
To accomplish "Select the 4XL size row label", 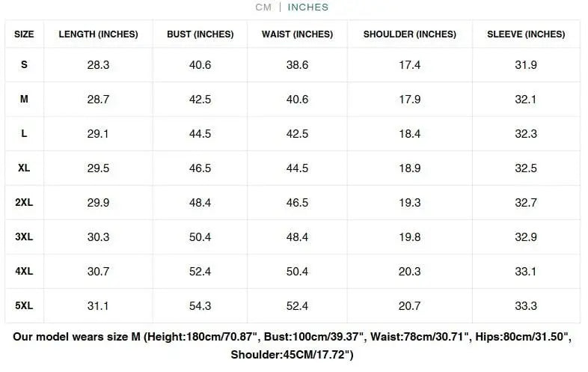I will (x=24, y=272).
